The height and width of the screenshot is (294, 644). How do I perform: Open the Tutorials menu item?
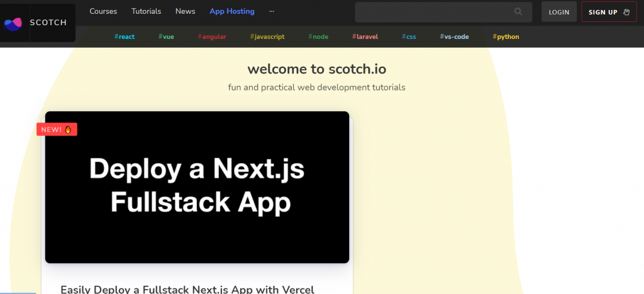click(x=146, y=11)
